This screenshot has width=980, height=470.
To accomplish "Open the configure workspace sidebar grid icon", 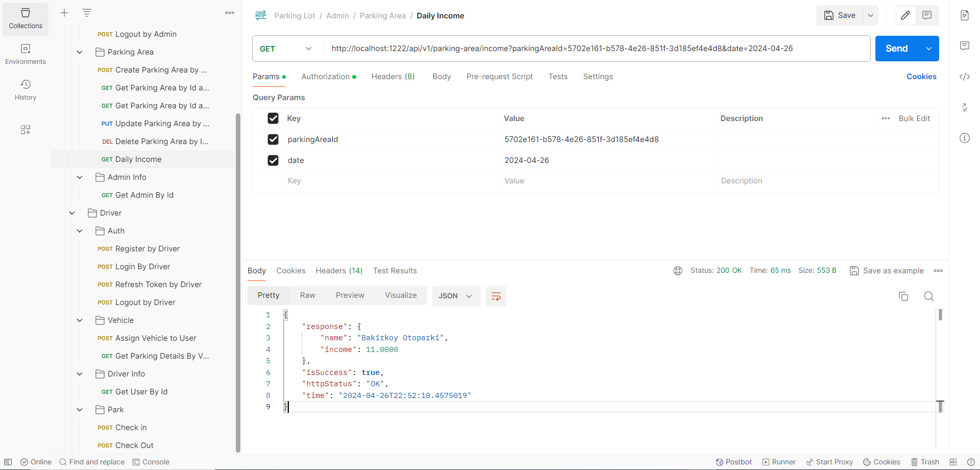I will click(26, 130).
